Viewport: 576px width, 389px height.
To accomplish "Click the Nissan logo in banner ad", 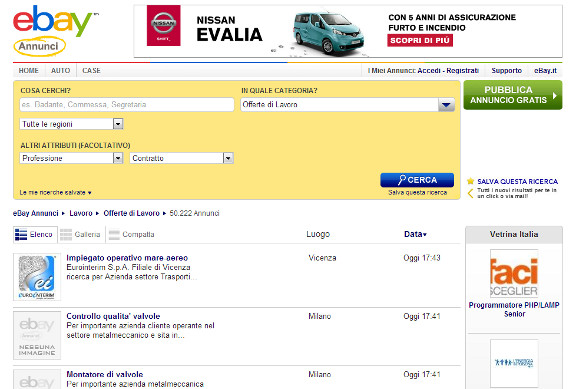I will pyautogui.click(x=163, y=25).
